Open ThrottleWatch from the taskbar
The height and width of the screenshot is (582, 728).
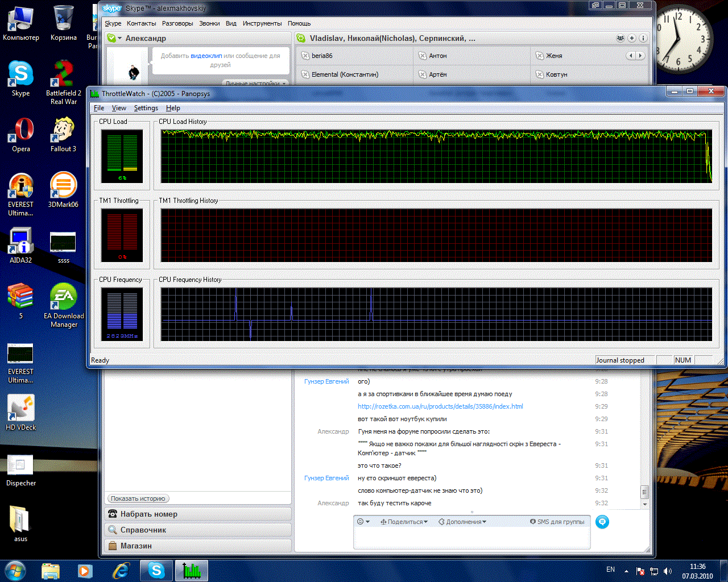192,570
